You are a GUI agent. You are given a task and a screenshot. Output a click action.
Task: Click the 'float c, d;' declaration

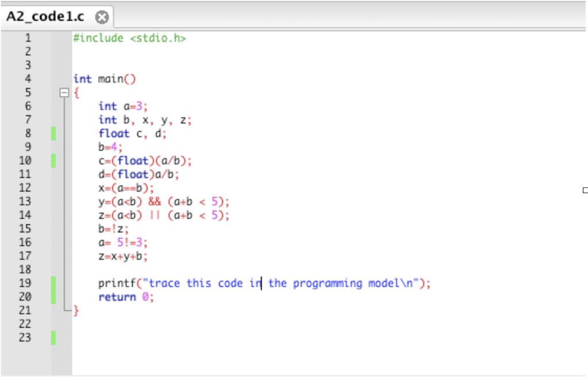coord(133,134)
